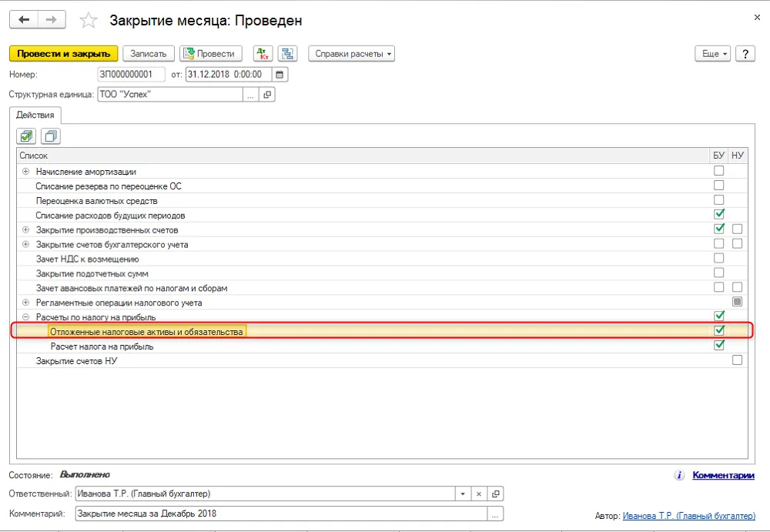Expand Начисление амортизации tree node
This screenshot has height=532, width=770.
click(26, 172)
